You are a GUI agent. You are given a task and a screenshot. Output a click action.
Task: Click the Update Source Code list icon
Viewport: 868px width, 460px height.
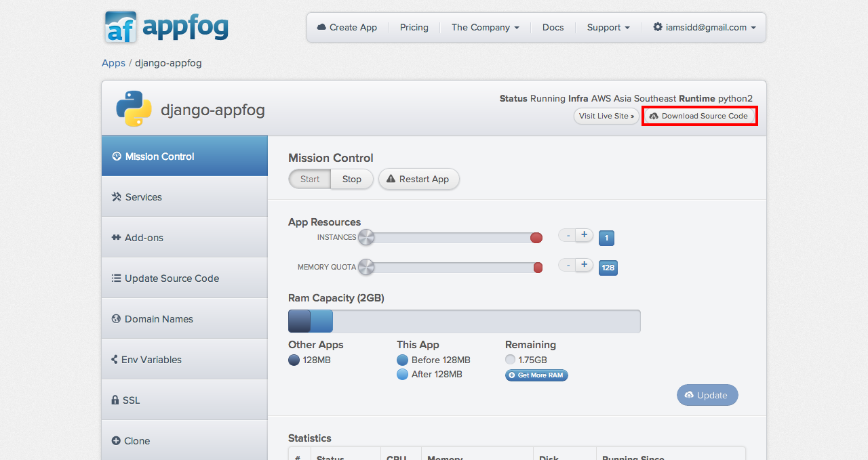116,278
